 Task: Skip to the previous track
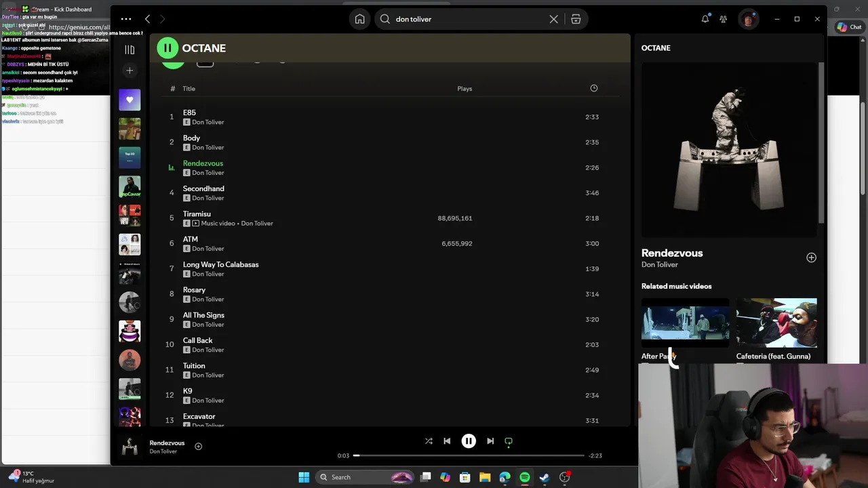point(447,441)
